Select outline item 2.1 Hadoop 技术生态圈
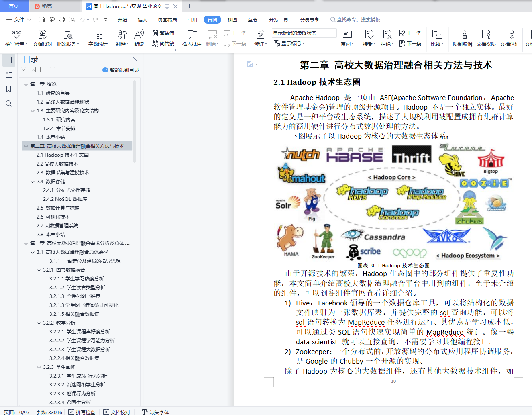The width and height of the screenshot is (532, 415). pos(63,155)
